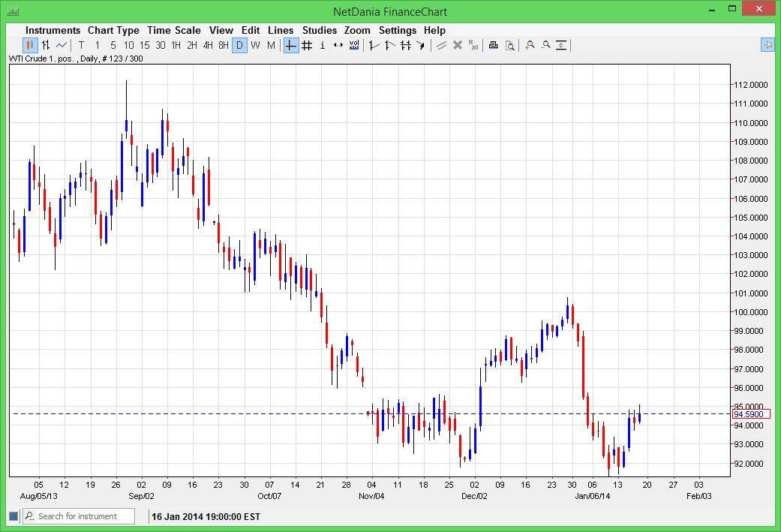Switch to bar chart style icon
The height and width of the screenshot is (532, 781).
47,45
